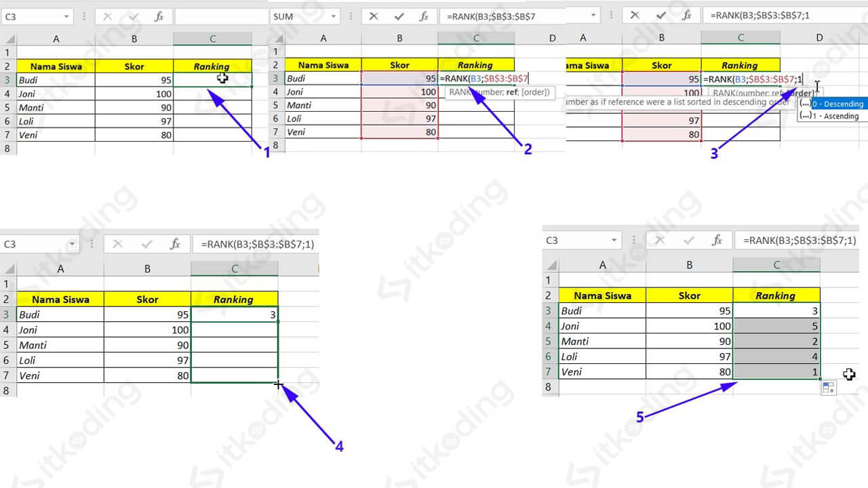Image resolution: width=868 pixels, height=488 pixels.
Task: Click Ranking value 5 for Joni in step 5 screenshot
Action: [776, 326]
